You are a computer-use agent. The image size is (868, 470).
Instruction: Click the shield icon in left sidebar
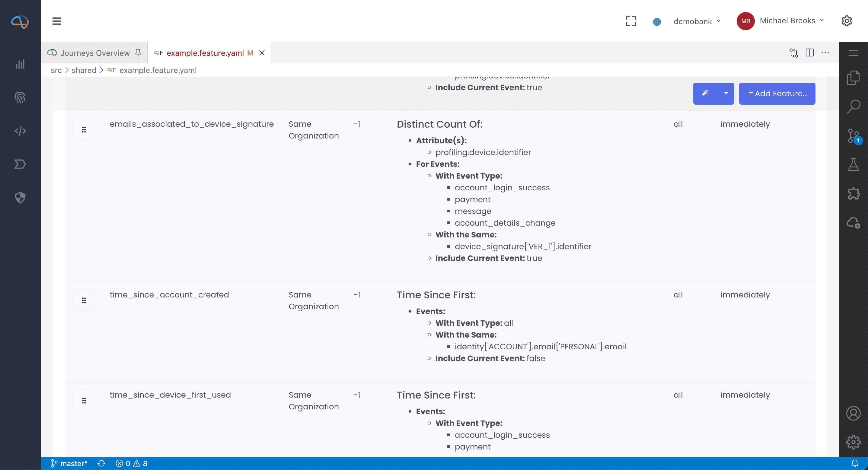tap(20, 197)
